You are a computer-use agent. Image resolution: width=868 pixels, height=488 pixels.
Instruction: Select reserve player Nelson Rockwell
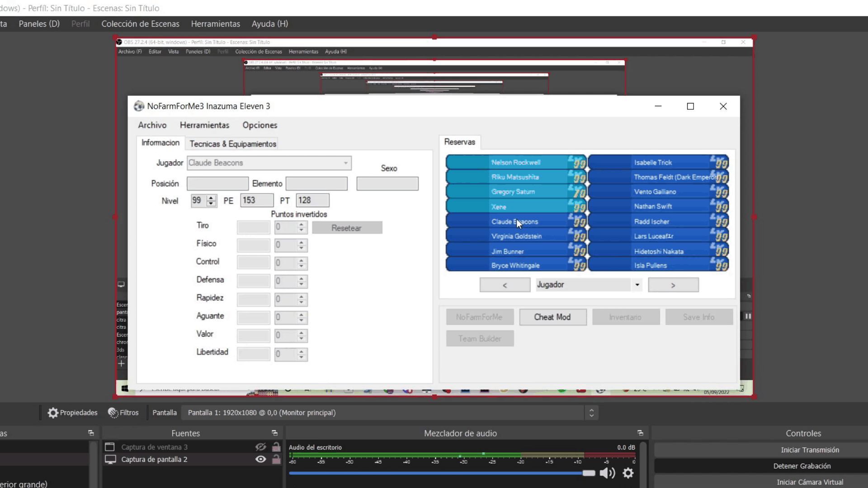[516, 162]
